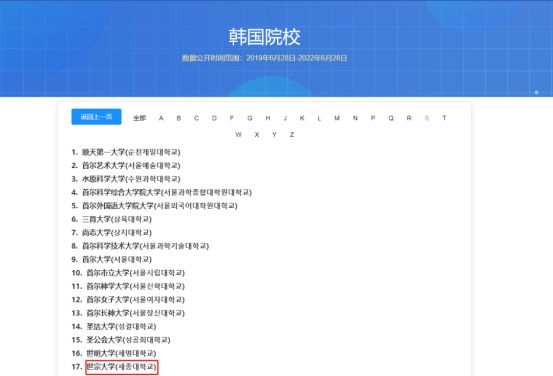The image size is (553, 376).
Task: Open 圣公会大学 list entry
Action: [128, 340]
